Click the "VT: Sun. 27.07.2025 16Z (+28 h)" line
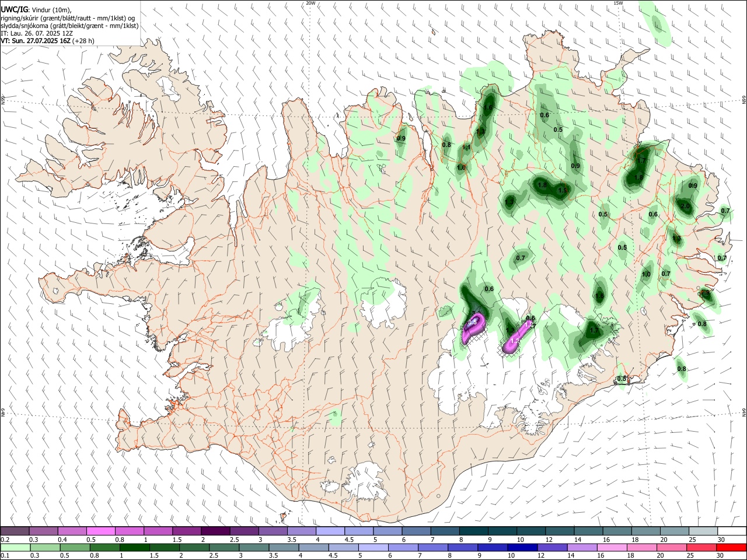The image size is (747, 560). (48, 41)
